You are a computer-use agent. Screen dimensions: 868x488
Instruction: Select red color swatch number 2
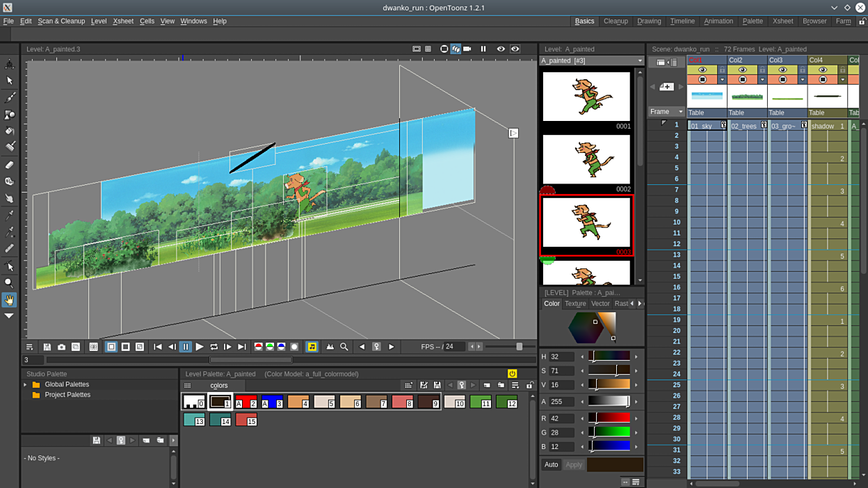click(246, 402)
